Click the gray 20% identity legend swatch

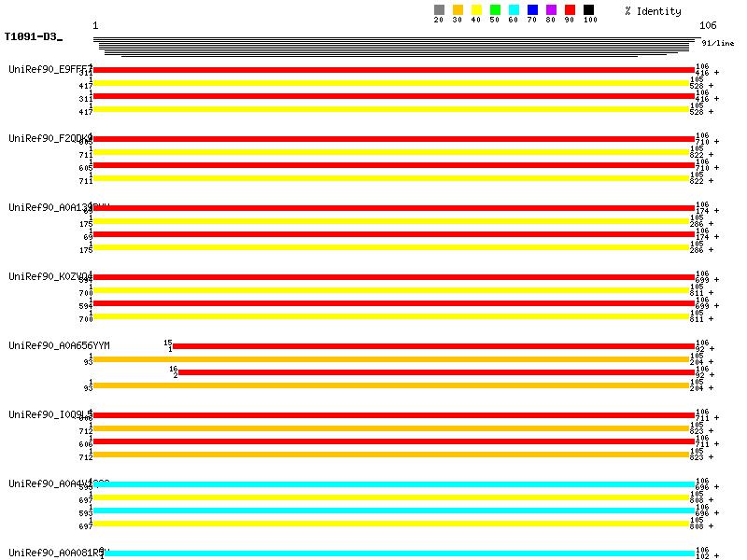[439, 10]
